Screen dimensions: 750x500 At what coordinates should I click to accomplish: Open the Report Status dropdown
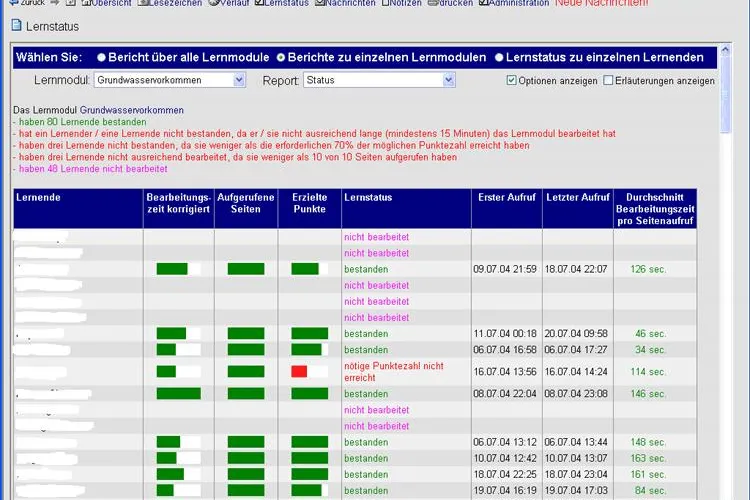point(379,80)
